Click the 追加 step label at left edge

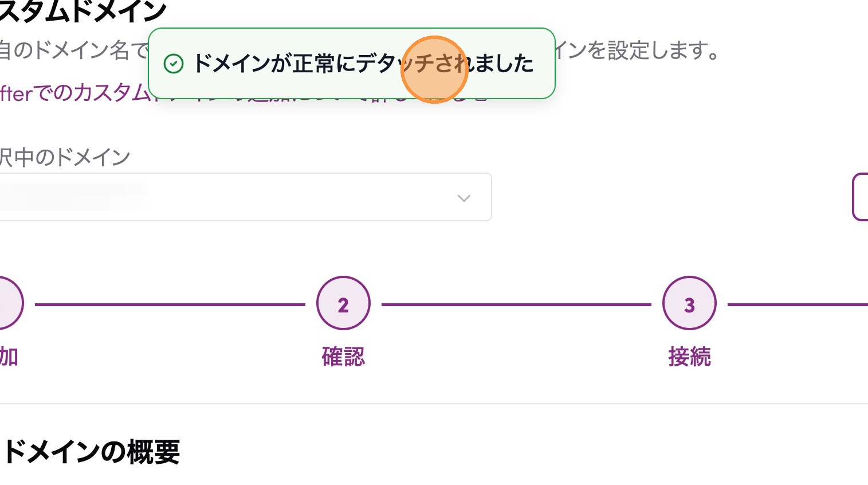[x=9, y=357]
